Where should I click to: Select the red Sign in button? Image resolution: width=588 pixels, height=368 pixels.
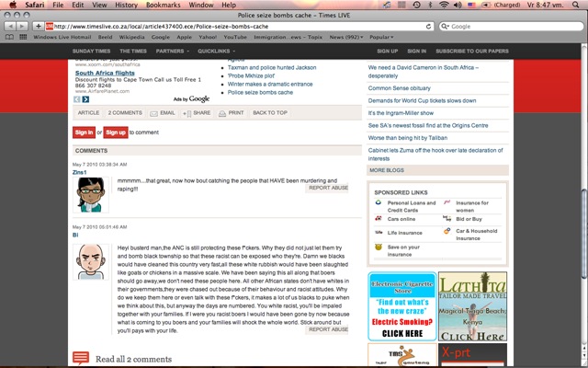[x=84, y=132]
